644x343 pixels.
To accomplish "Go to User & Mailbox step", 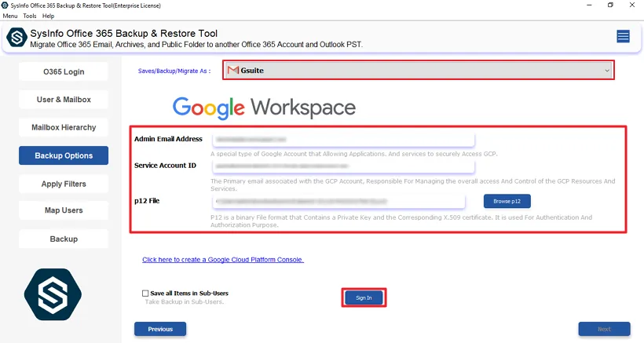I will click(x=64, y=100).
